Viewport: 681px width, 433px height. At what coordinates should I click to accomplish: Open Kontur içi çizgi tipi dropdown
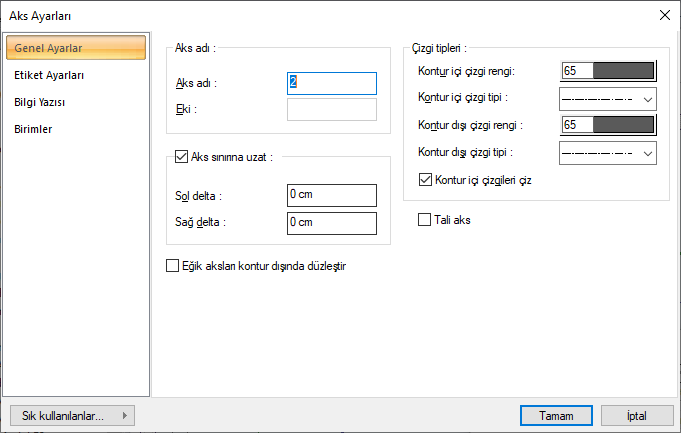(x=607, y=99)
